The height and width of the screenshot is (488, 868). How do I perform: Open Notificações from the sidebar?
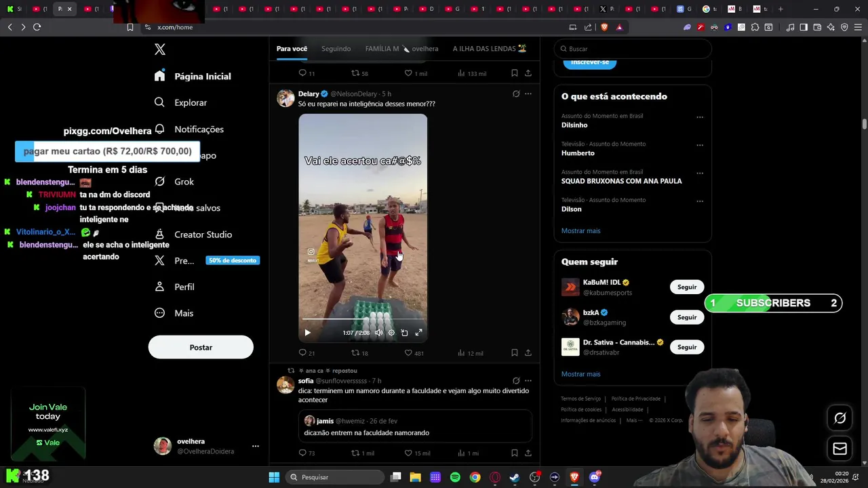coord(189,129)
